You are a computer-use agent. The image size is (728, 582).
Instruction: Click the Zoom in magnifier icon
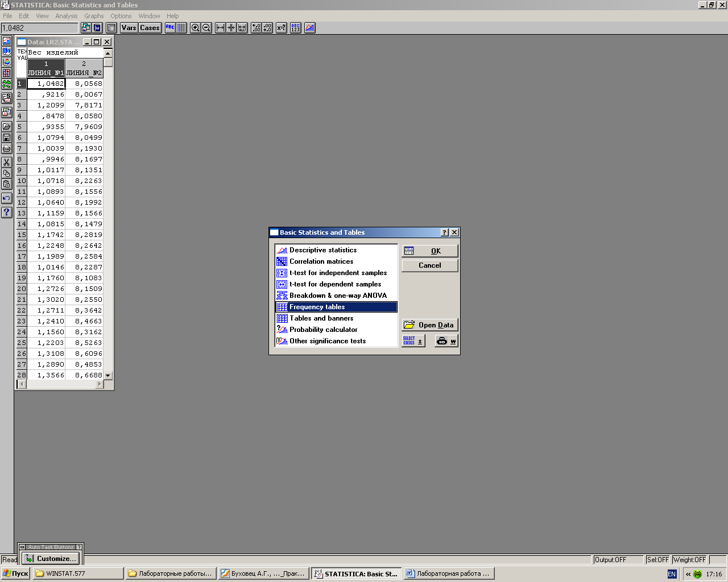[x=195, y=28]
